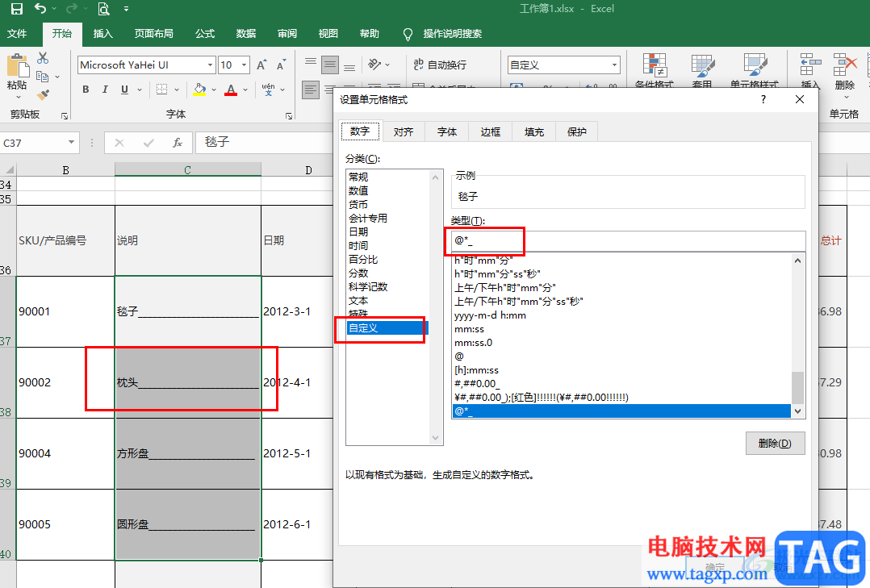Image resolution: width=870 pixels, height=588 pixels.
Task: Select column C header
Action: [187, 169]
